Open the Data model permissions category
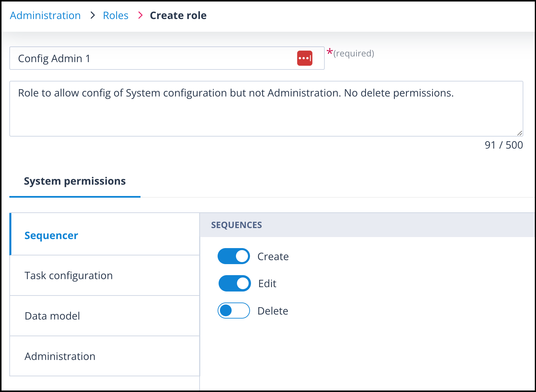The height and width of the screenshot is (392, 536). (105, 316)
